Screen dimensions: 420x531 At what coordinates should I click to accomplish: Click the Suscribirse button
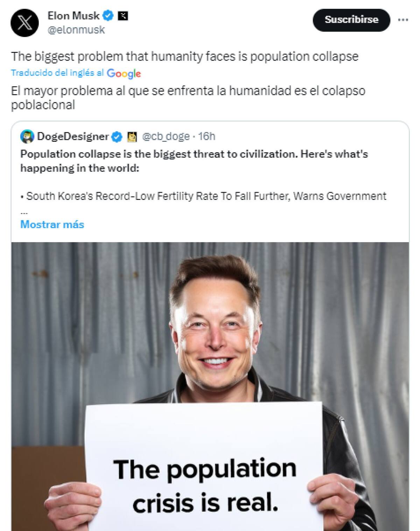tap(352, 20)
